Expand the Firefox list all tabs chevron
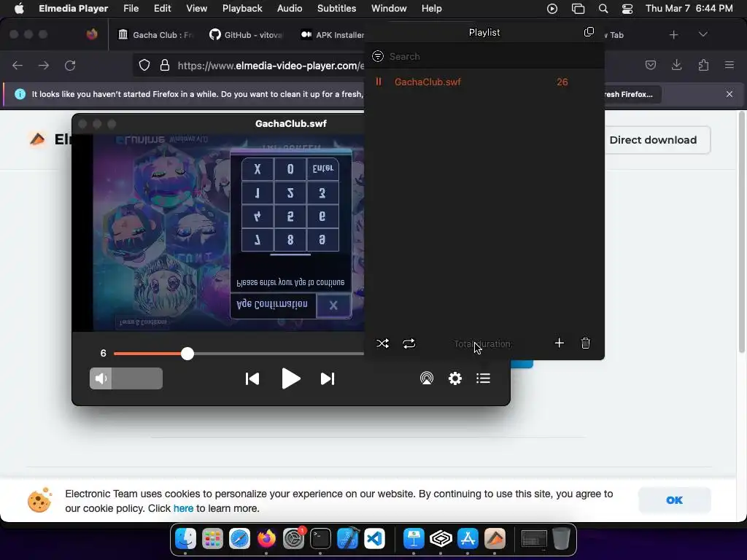Viewport: 747px width, 560px height. (x=703, y=35)
